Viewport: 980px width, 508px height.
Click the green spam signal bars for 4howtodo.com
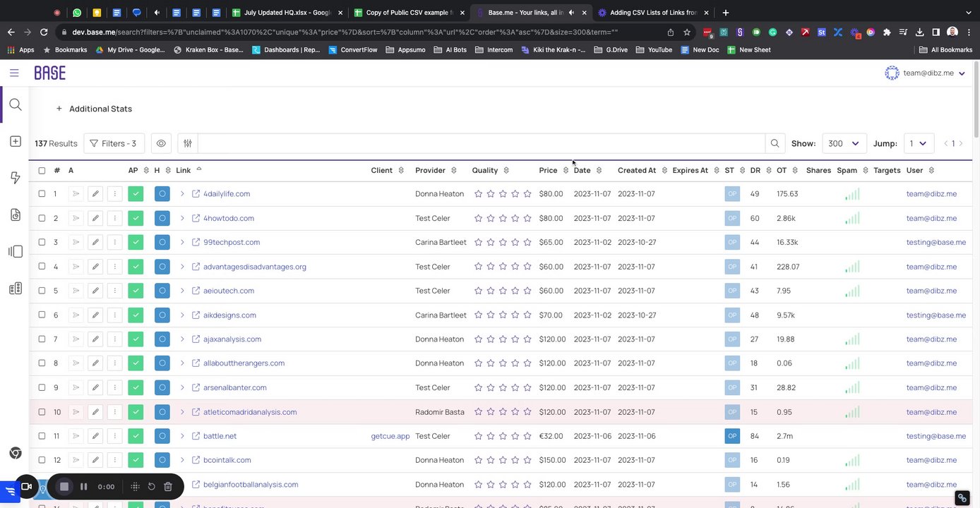[852, 219]
